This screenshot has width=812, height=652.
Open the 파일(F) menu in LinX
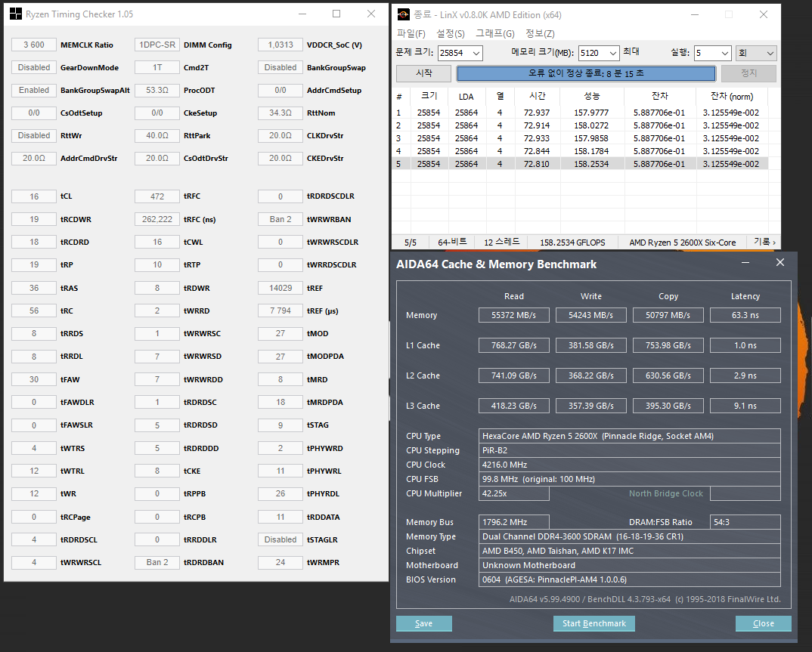pos(411,34)
